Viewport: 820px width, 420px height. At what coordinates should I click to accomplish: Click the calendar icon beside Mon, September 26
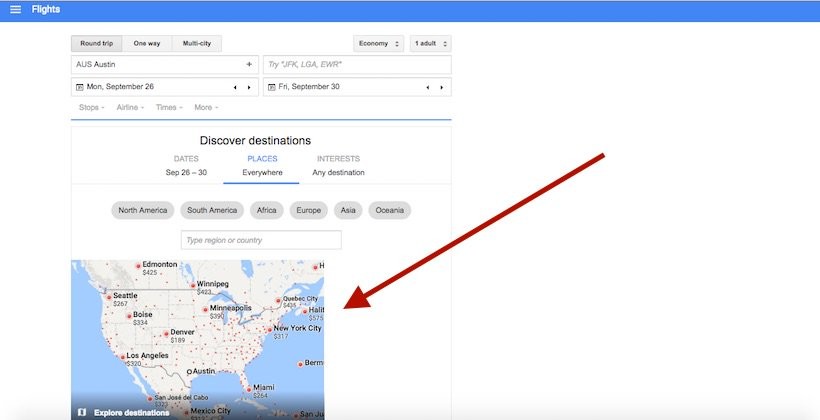pos(80,87)
